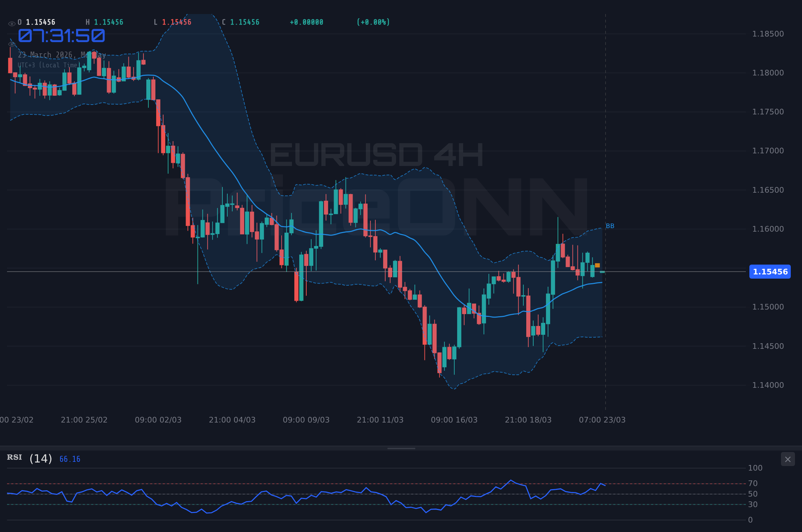Viewport: 802px width, 532px height.
Task: Close the RSI indicator panel
Action: pos(788,459)
